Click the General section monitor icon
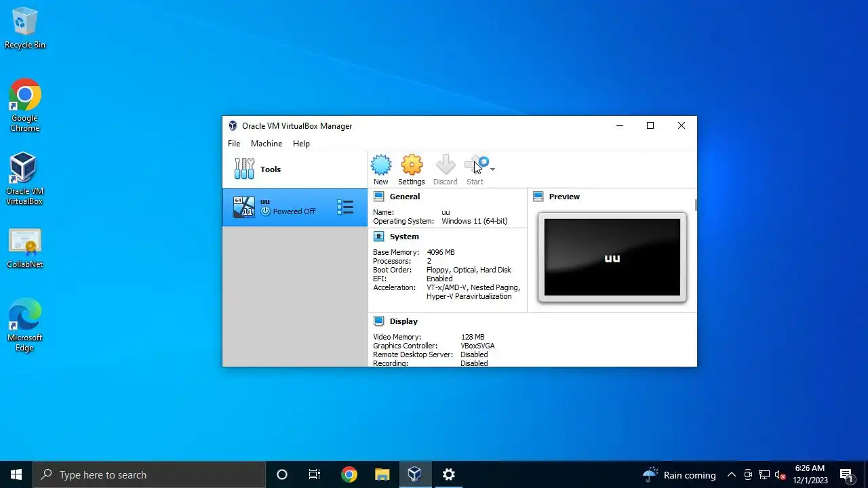Screen dimensions: 868x488 378,197
